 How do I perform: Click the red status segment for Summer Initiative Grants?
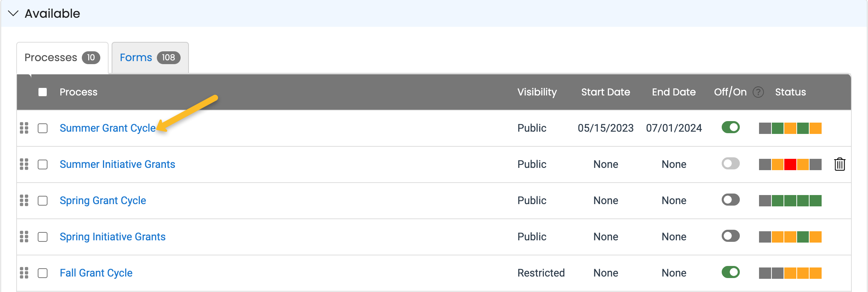point(790,164)
